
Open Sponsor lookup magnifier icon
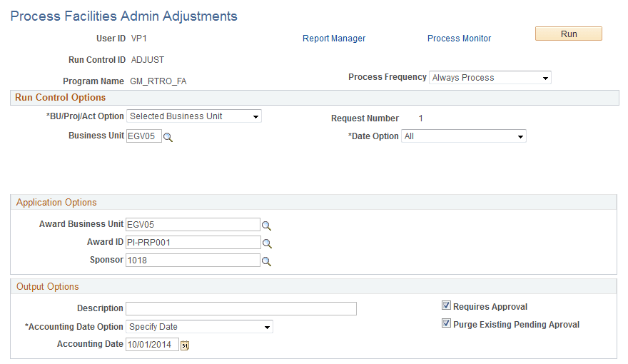coord(266,261)
